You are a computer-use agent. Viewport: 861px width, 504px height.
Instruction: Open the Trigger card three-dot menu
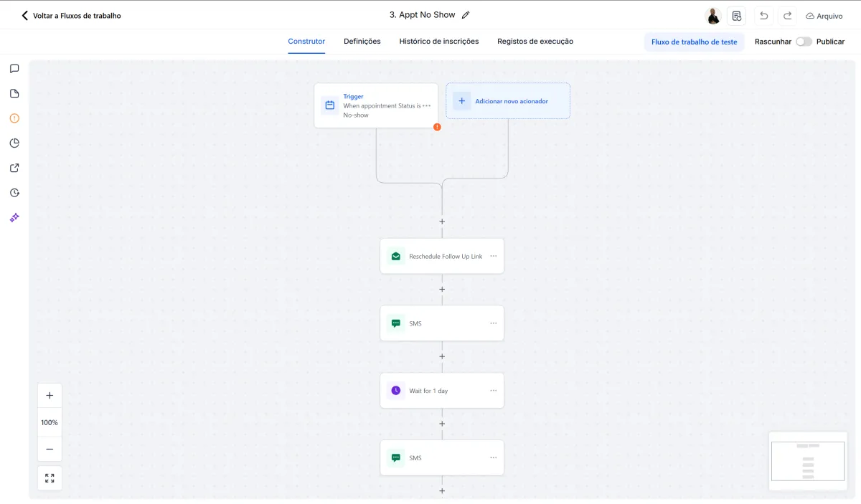click(427, 105)
